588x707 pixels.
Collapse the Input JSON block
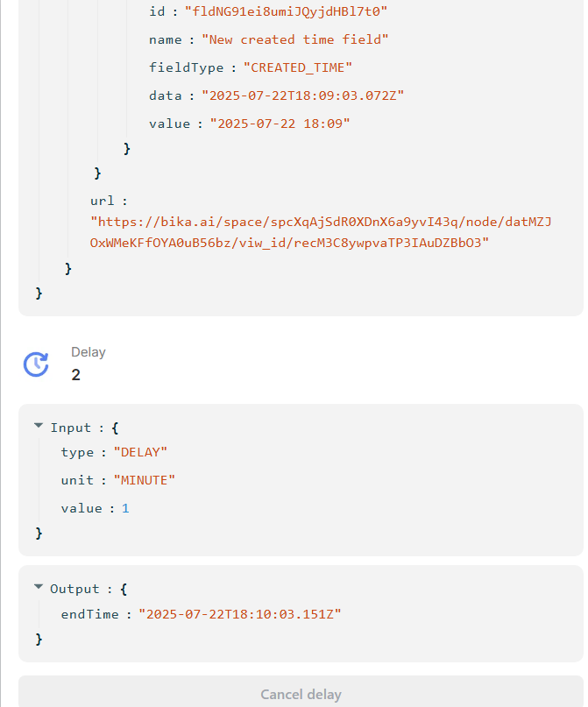(x=39, y=426)
